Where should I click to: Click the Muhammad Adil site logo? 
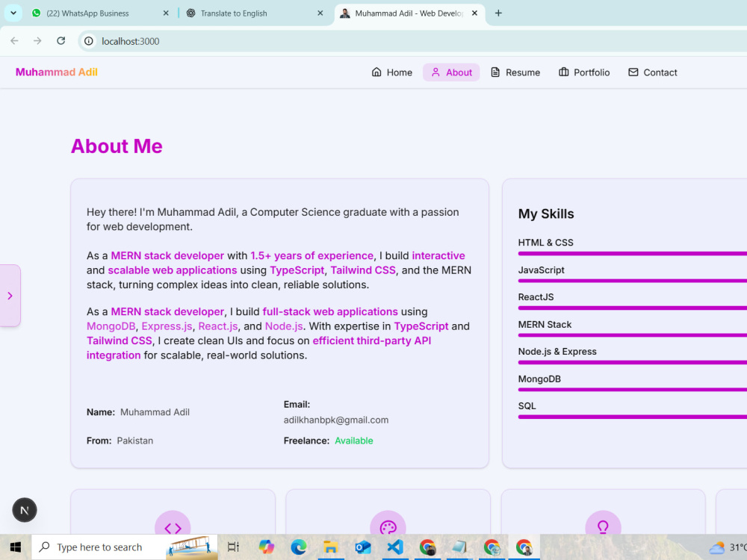coord(57,72)
